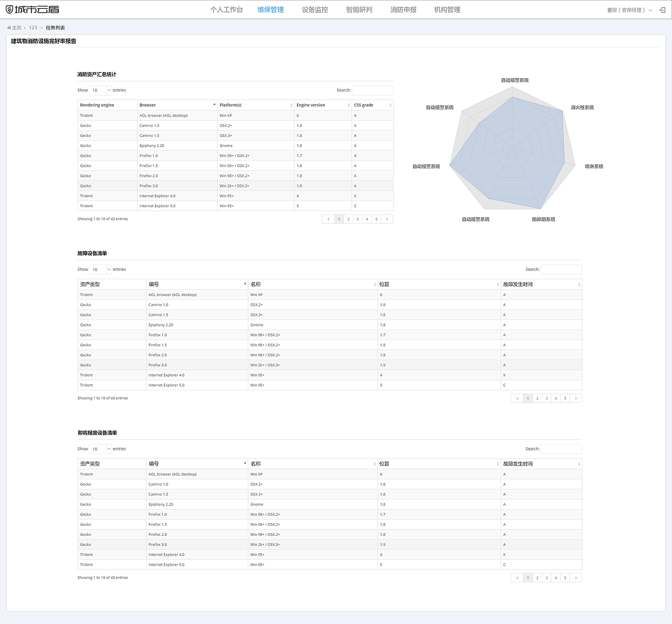
Task: Switch to 设备监控 in top navigation
Action: [x=315, y=9]
